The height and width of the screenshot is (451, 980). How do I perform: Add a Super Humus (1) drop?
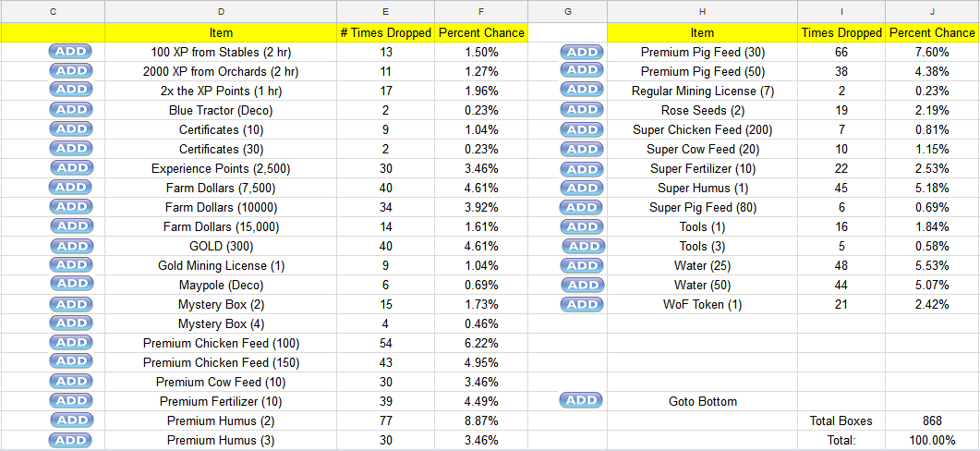point(582,188)
